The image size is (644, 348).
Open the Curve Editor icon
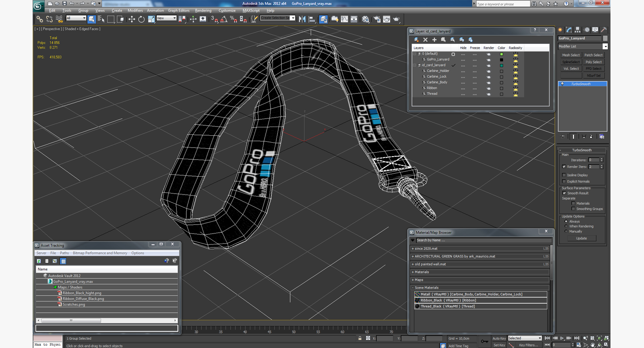[345, 19]
